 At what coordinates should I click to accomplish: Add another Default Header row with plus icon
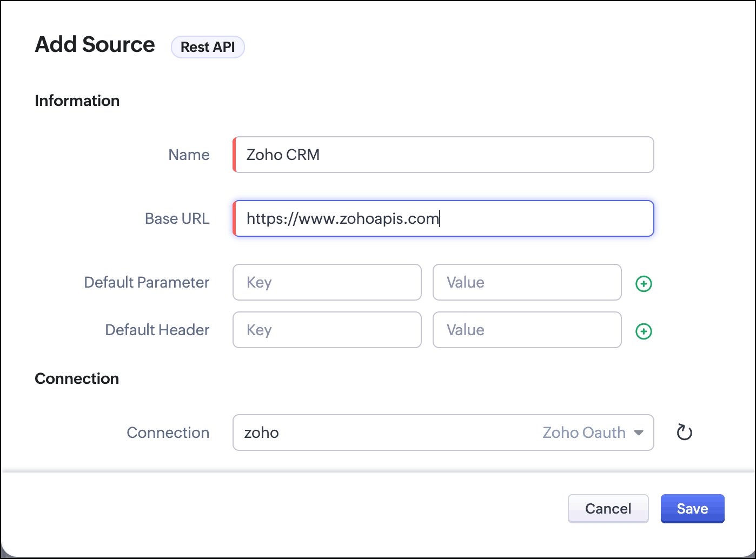(644, 331)
